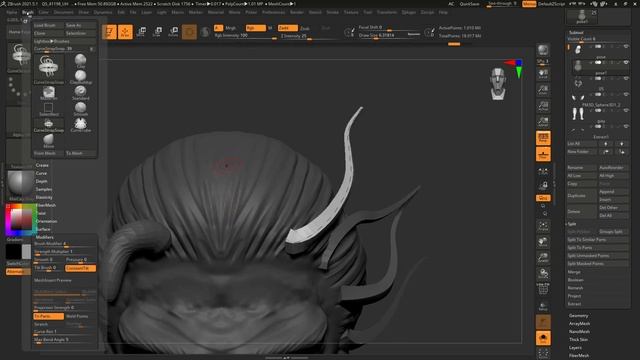Activate the Draw mode button
Screen dimensions: 640x360
[x=125, y=32]
